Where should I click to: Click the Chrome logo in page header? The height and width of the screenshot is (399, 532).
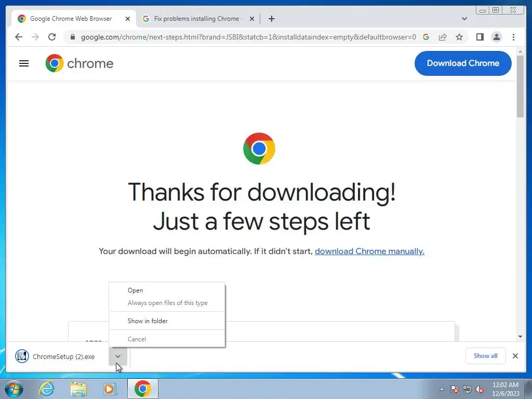pos(79,63)
